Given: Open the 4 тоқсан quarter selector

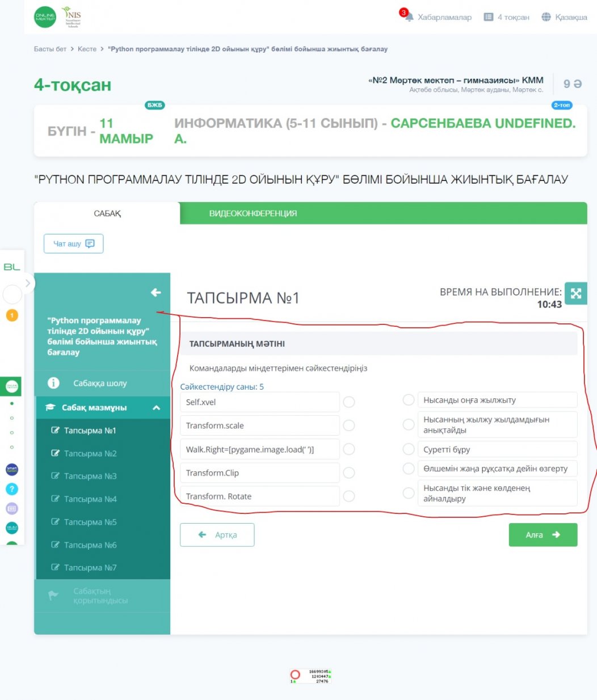Looking at the screenshot, I should 506,17.
